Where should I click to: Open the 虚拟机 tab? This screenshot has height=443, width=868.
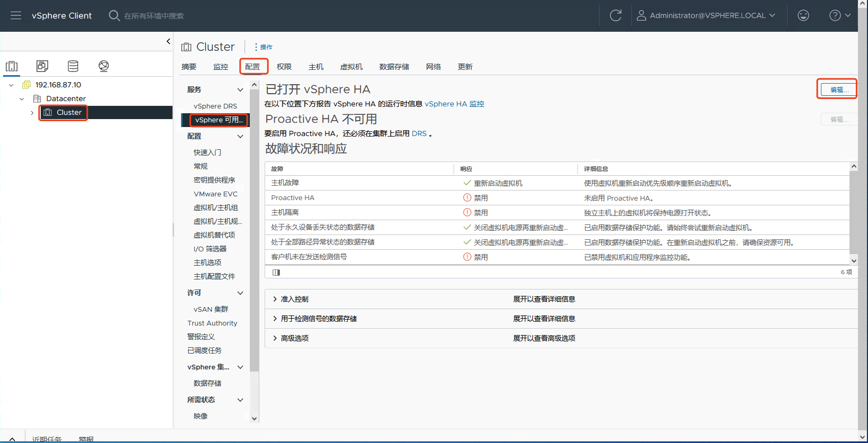point(351,67)
